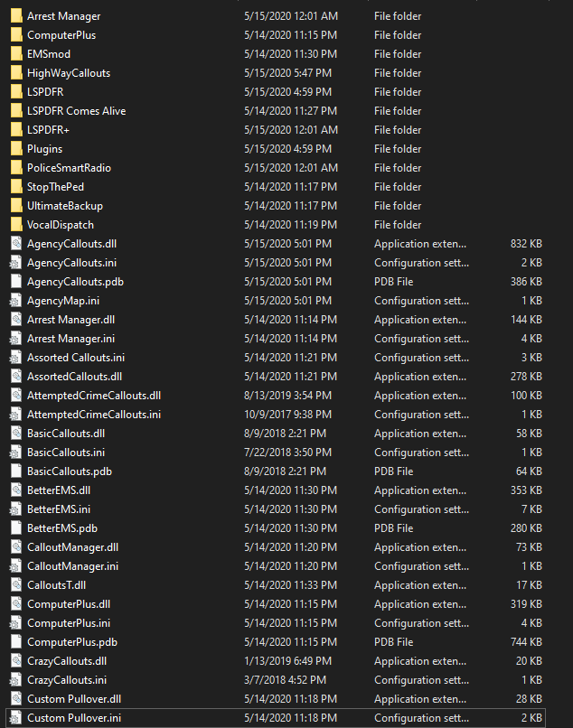Viewport: 573px width, 728px height.
Task: Click the 5/14/2020 11:33 PM date
Action: [x=291, y=585]
